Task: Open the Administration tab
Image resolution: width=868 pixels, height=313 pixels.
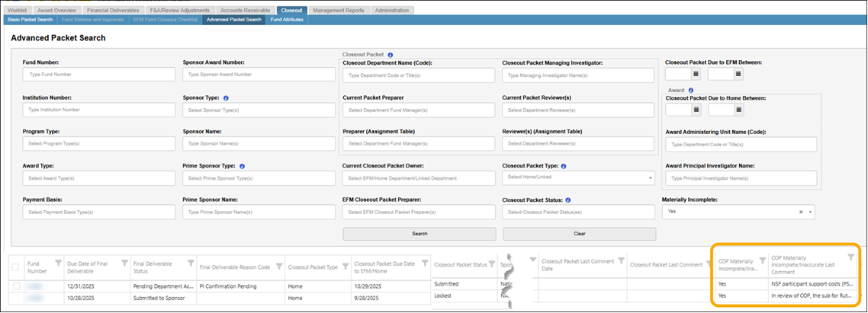Action: pos(392,11)
